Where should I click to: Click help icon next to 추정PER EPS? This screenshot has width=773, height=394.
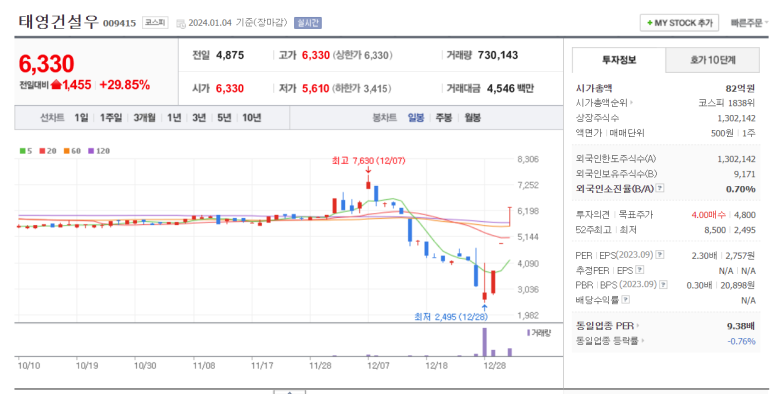[639, 270]
